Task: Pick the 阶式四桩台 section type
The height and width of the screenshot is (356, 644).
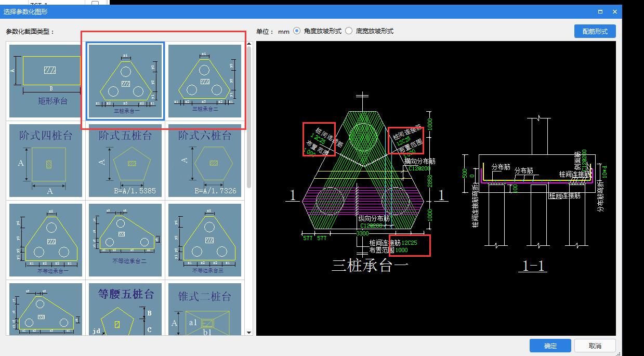Action: pos(46,160)
